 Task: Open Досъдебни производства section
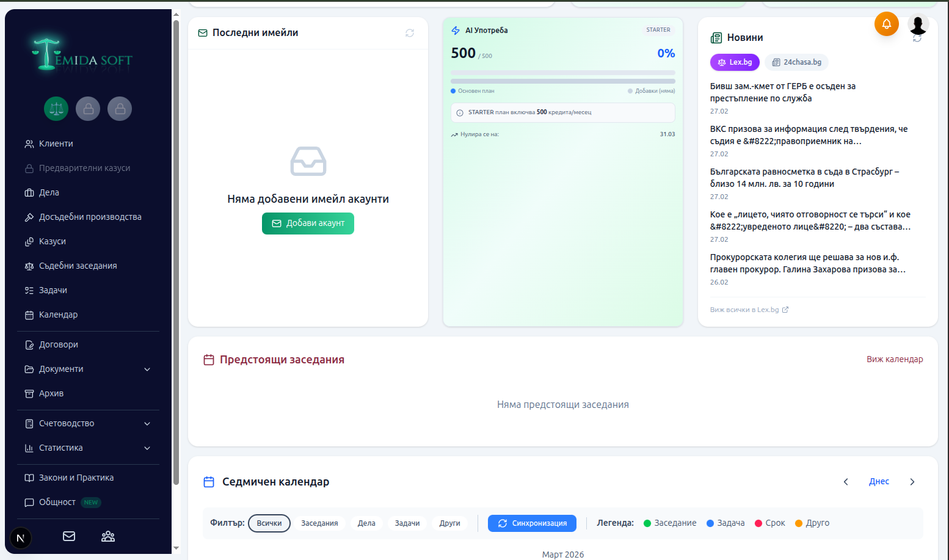(x=89, y=217)
